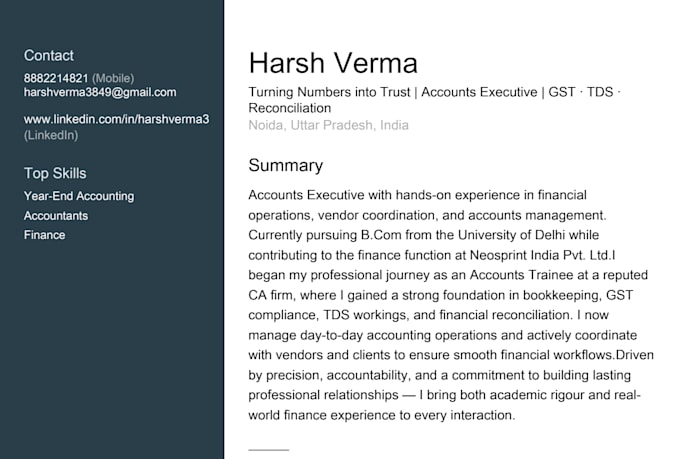Click the first summary line 'Accounts Executive with'
680x459 pixels.
tap(417, 195)
